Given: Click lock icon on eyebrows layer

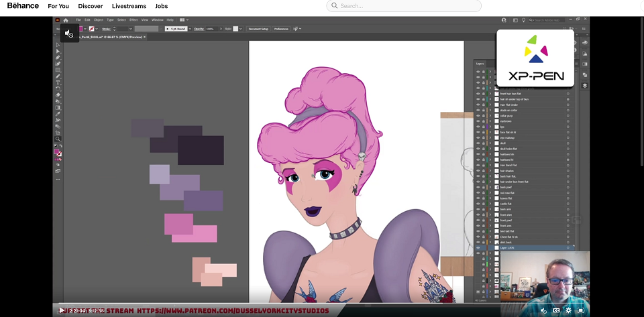Looking at the screenshot, I should point(484,121).
